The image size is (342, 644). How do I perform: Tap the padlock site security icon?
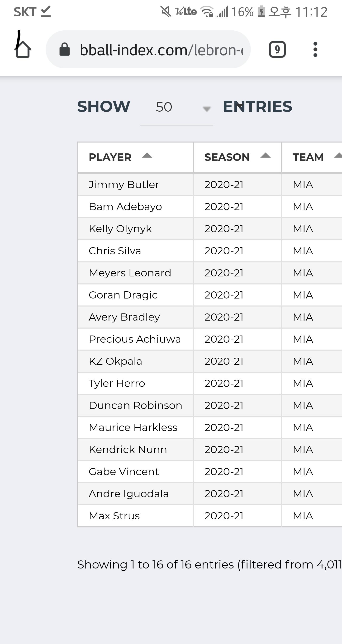(65, 49)
